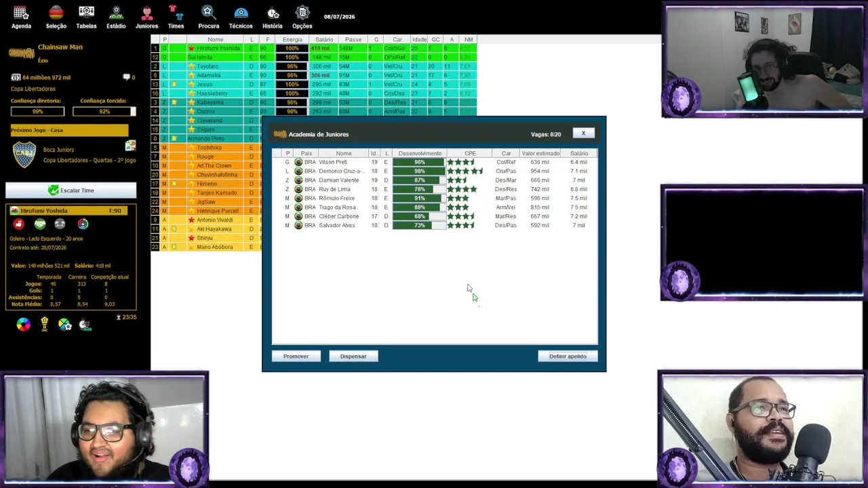Click the color wheel icon at bottom
This screenshot has width=868, height=488.
click(24, 325)
